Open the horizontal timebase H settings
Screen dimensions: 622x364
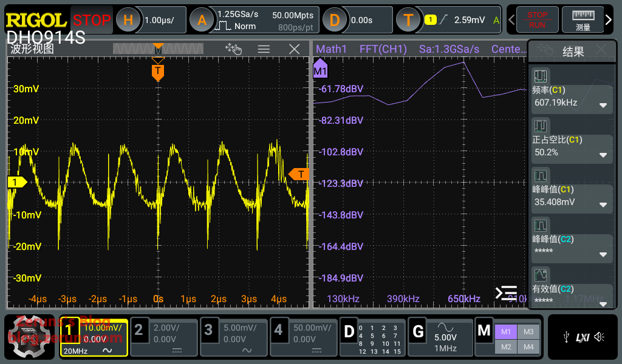point(128,20)
